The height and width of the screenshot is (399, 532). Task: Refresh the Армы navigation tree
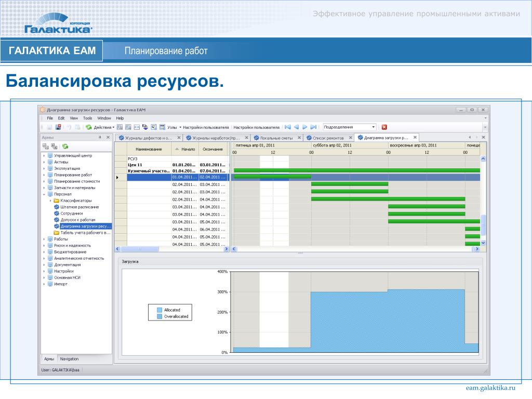coord(65,147)
